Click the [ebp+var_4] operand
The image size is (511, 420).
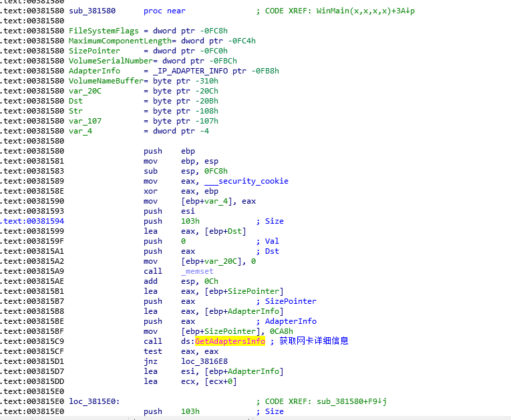tap(210, 201)
